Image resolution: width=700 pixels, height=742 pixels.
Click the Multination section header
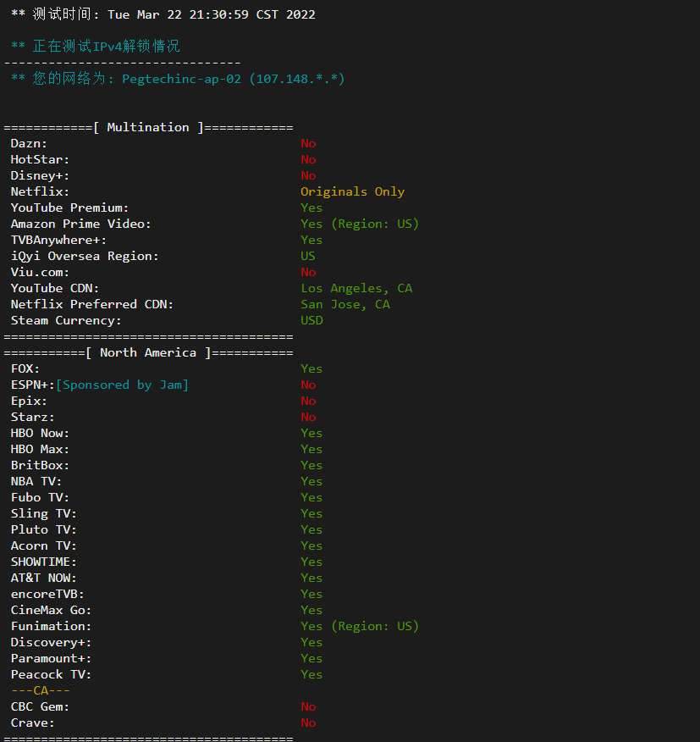click(148, 127)
